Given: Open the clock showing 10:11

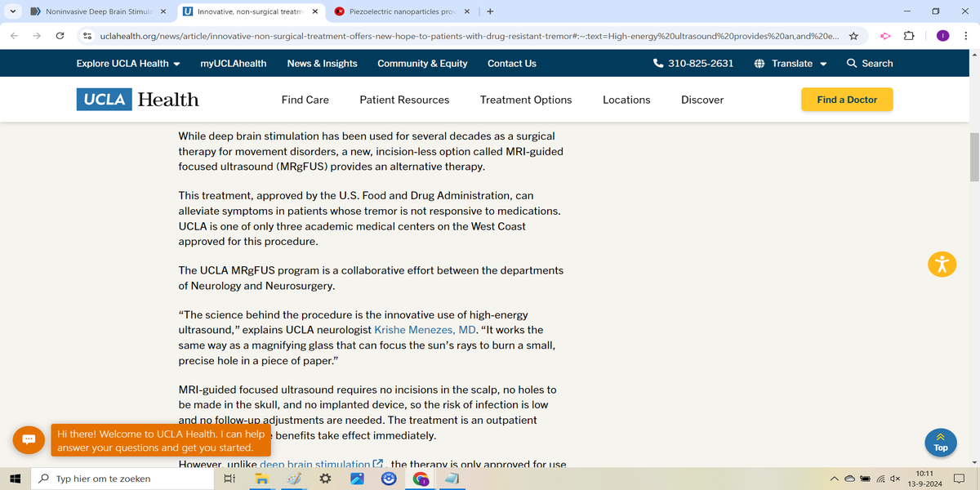Looking at the screenshot, I should click(x=925, y=479).
